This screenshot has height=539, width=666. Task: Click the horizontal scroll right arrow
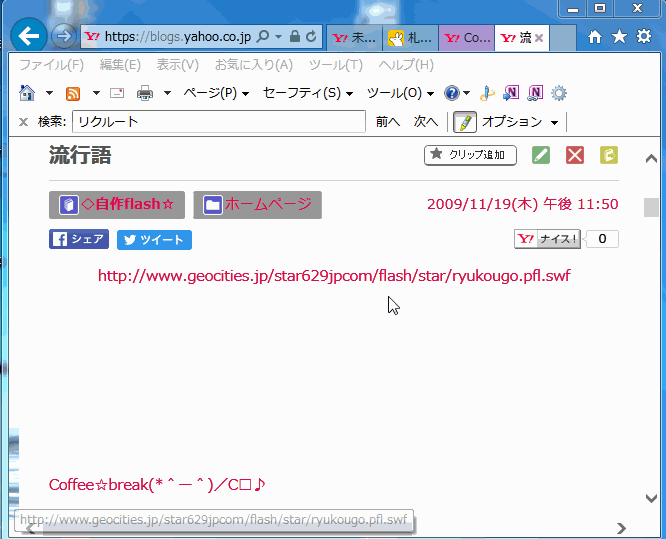(x=621, y=528)
